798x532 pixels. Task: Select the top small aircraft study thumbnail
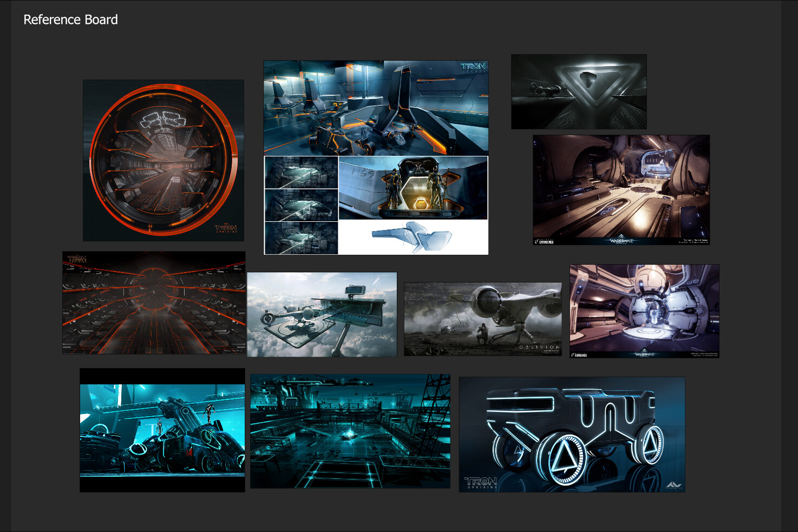[301, 173]
